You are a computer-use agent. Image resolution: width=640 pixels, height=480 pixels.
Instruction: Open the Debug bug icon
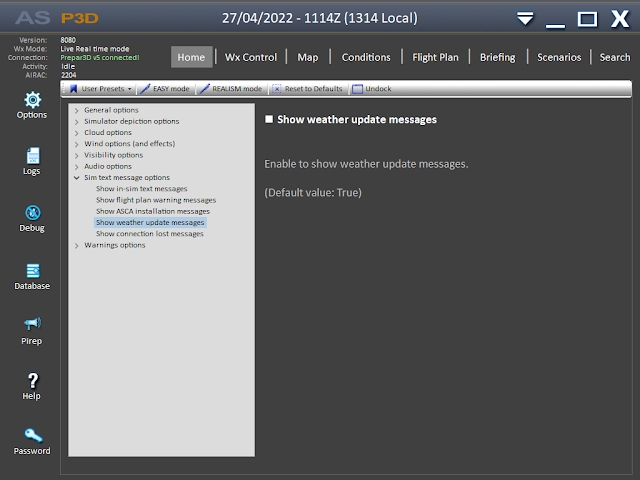[x=31, y=213]
